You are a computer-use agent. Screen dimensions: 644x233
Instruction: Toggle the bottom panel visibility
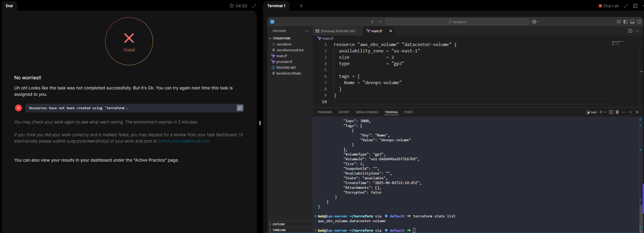(x=632, y=22)
